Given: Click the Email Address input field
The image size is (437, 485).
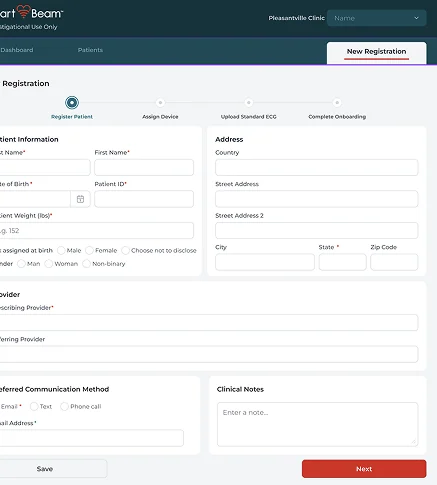Looking at the screenshot, I should 91,438.
